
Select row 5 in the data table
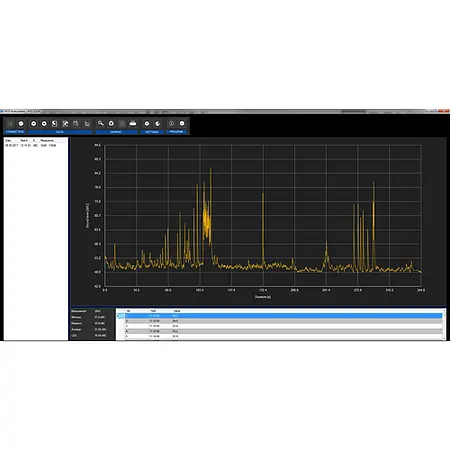(284, 336)
